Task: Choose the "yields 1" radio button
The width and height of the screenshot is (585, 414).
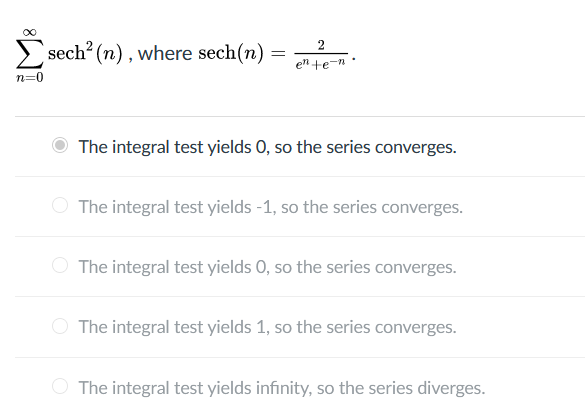Action: (60, 326)
